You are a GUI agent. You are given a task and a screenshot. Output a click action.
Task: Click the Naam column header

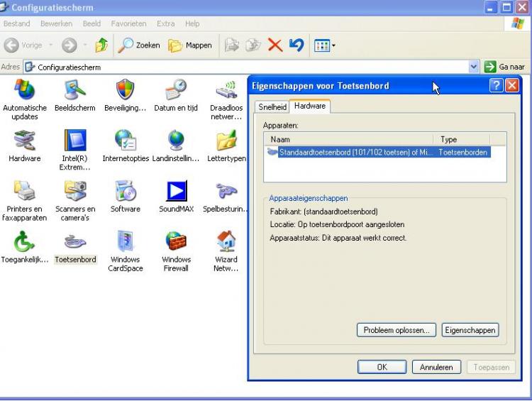pyautogui.click(x=349, y=139)
